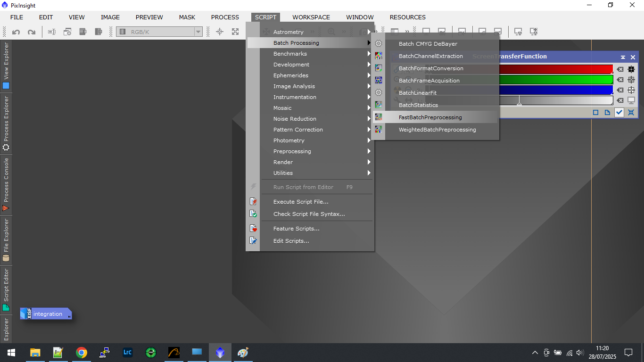Select the minimized integration XISF image icon

pos(46,314)
